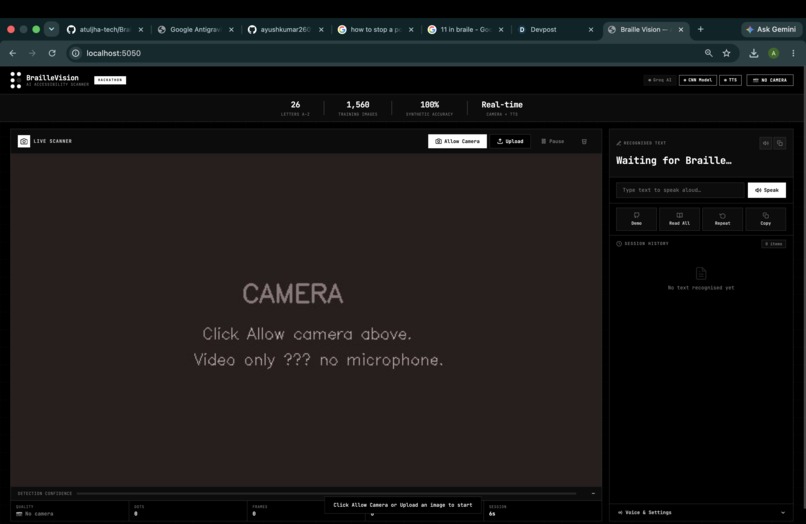This screenshot has width=806, height=524.
Task: Click the '26' letters A-Z stat
Action: tap(295, 104)
